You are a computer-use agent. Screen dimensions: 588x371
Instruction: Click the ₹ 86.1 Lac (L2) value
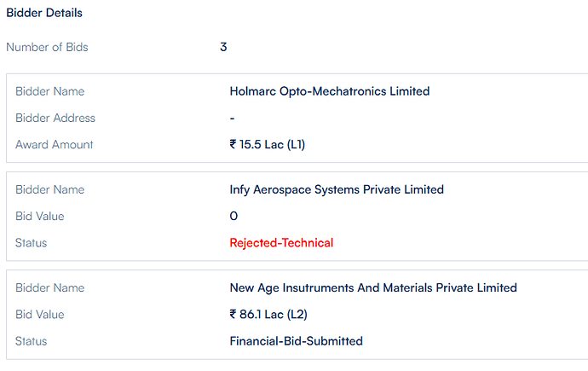coord(268,315)
